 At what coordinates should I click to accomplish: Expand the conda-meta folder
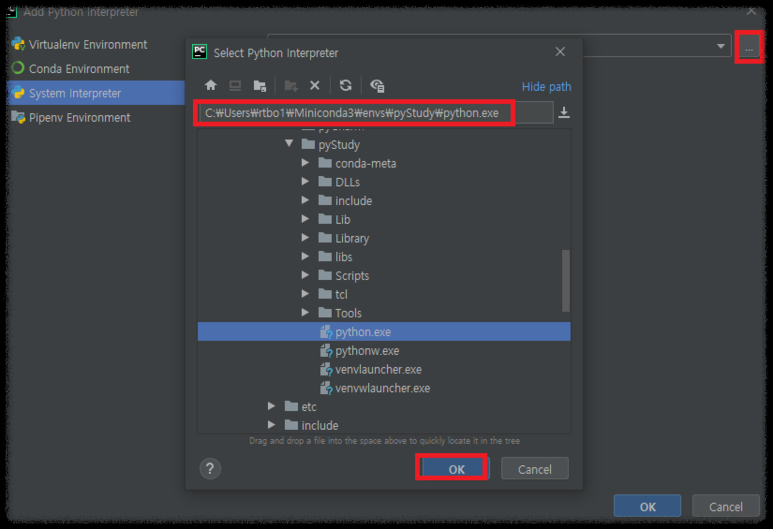305,162
